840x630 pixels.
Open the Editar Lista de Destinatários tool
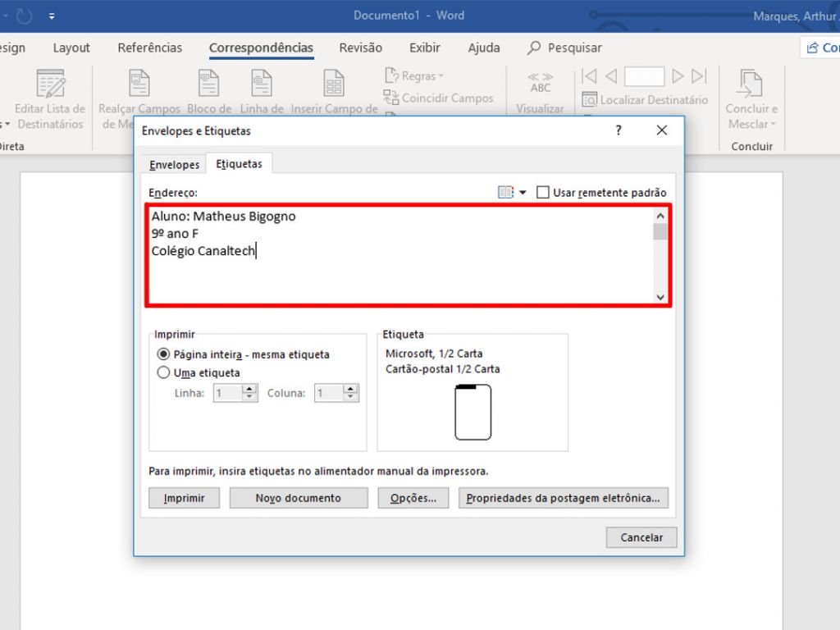click(x=50, y=99)
